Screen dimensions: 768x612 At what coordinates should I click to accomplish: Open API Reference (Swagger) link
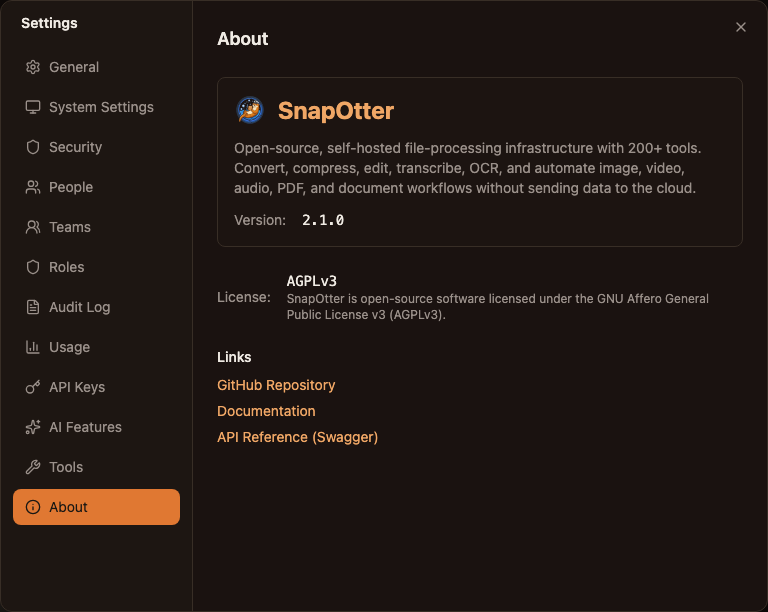pyautogui.click(x=297, y=437)
